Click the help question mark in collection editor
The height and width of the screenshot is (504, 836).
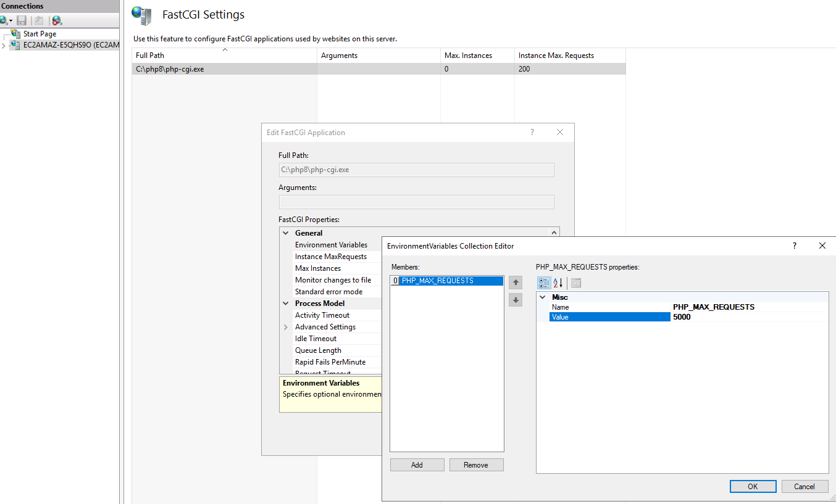pos(795,246)
